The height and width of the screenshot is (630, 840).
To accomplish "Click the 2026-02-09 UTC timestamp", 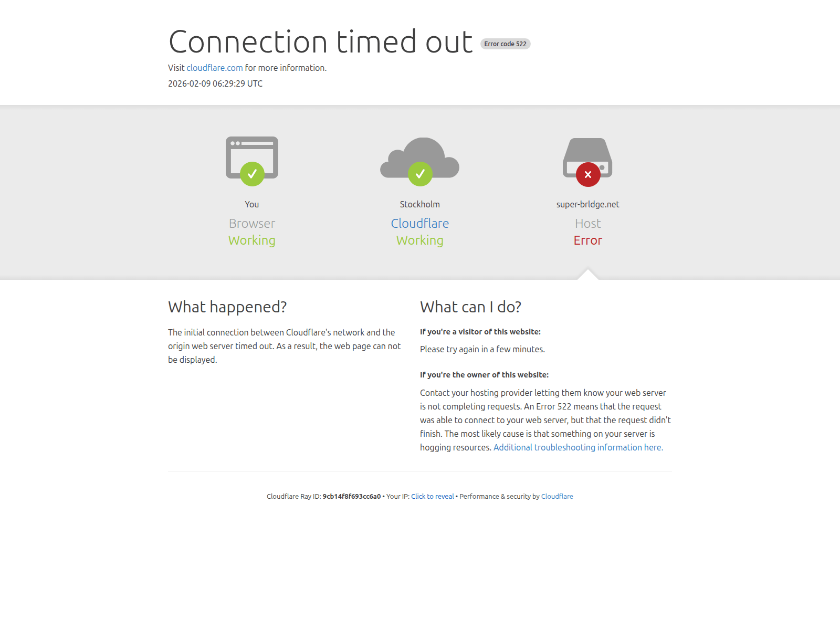I will (x=215, y=83).
